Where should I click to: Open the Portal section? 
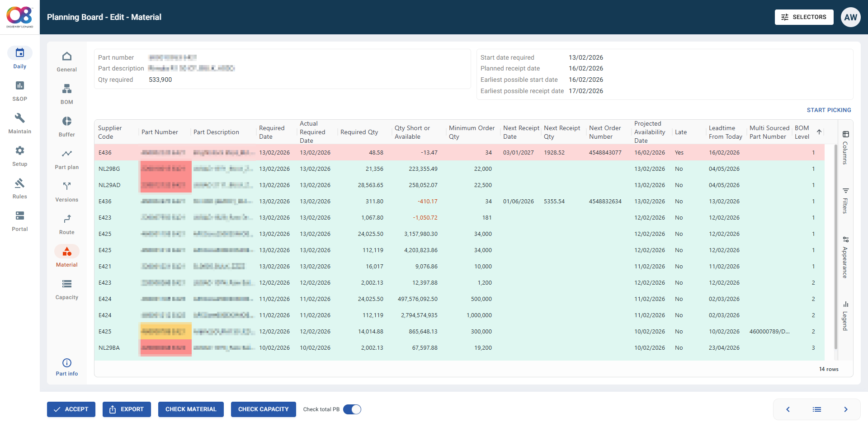coord(19,221)
